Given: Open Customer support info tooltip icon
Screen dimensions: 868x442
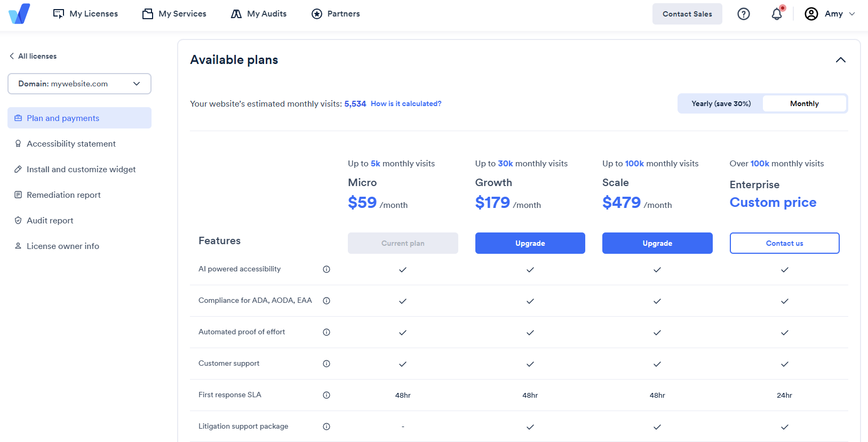Looking at the screenshot, I should pos(327,364).
